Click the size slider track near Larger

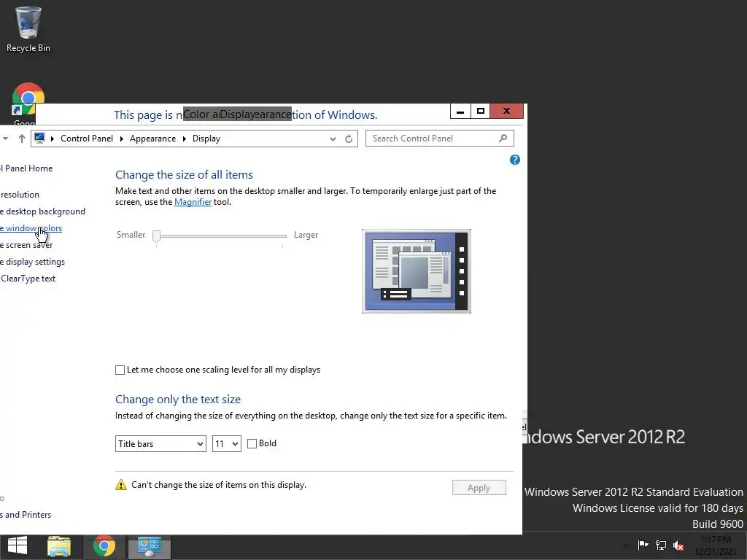281,236
